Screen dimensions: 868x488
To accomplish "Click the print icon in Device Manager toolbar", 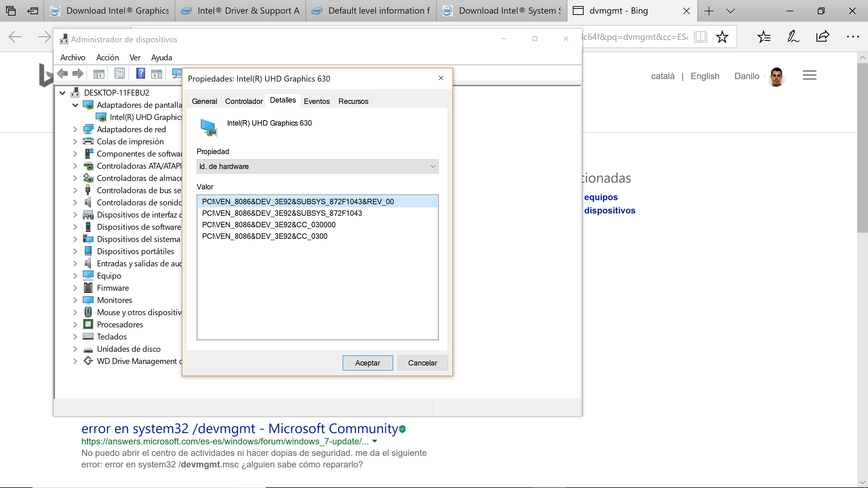I will coord(119,74).
